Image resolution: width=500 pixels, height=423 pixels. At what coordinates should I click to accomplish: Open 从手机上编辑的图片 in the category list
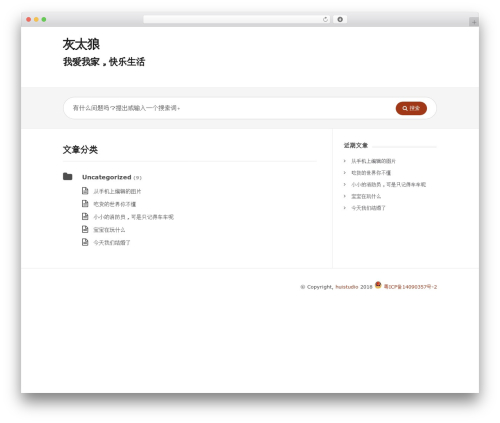click(x=117, y=191)
